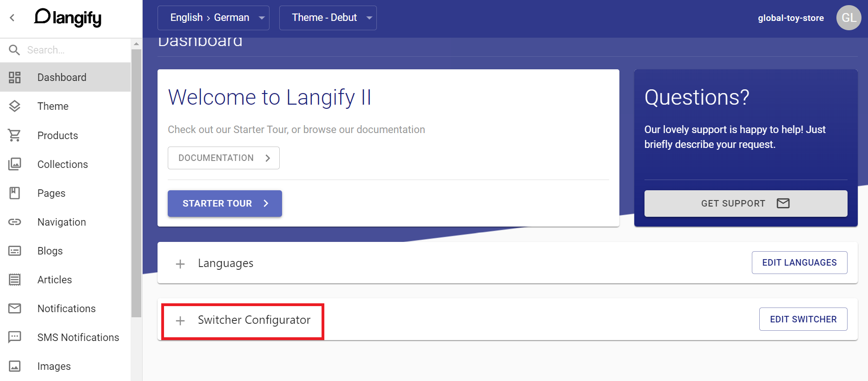Expand the Languages section plus icon
The height and width of the screenshot is (381, 868).
point(180,264)
